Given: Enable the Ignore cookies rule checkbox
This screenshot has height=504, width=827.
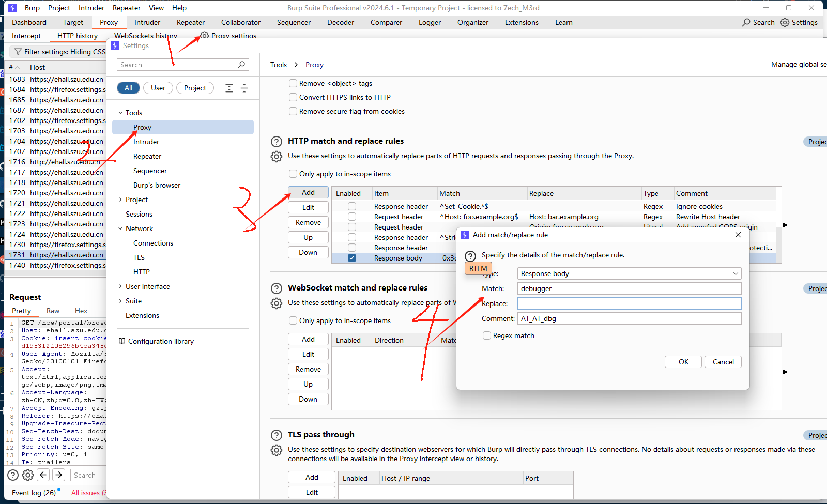Looking at the screenshot, I should point(352,206).
